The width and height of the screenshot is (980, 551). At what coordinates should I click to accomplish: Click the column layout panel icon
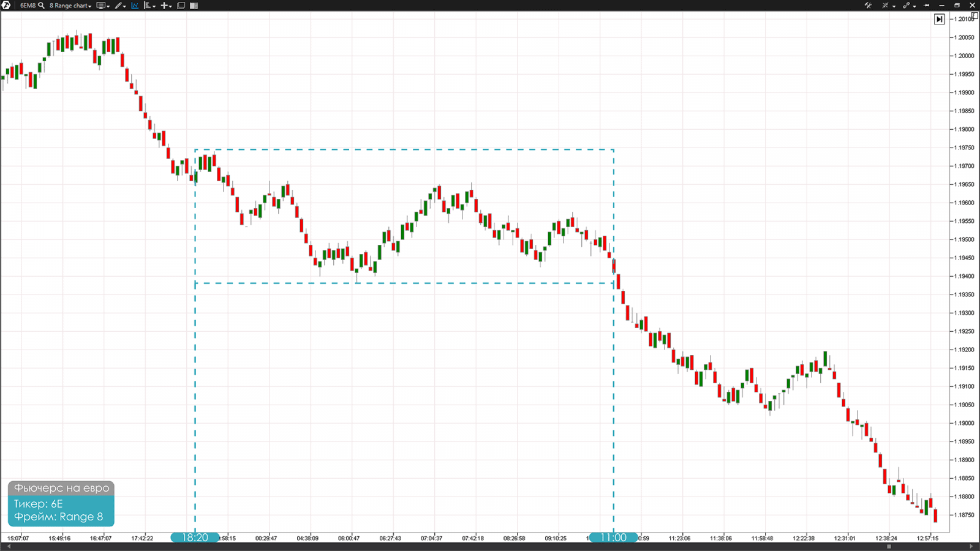click(x=194, y=6)
